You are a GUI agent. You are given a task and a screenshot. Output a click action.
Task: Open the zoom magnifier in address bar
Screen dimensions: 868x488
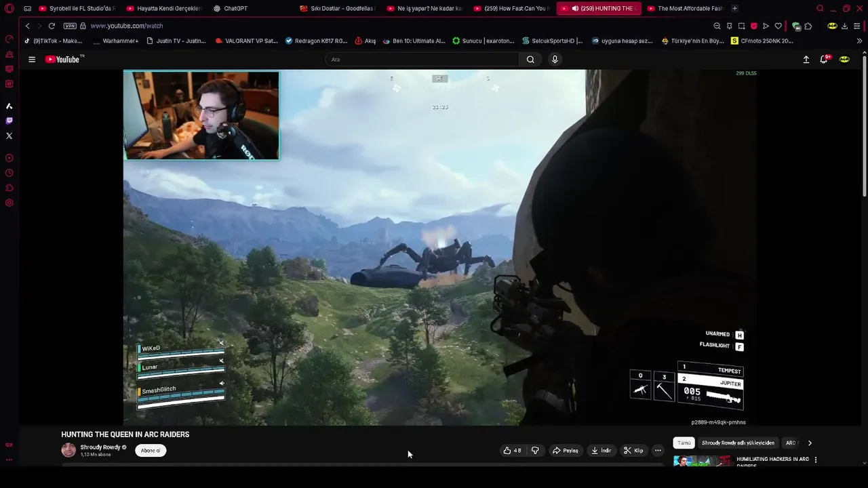(x=717, y=26)
